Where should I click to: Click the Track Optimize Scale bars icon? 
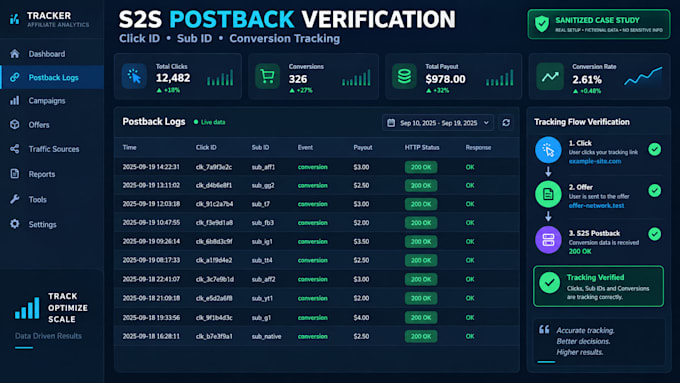[27, 308]
